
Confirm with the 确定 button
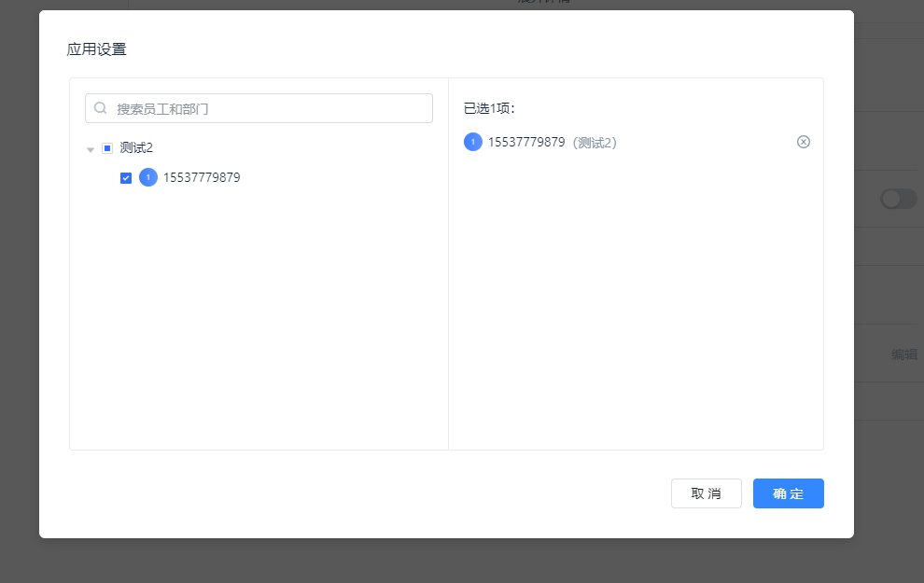tap(788, 493)
